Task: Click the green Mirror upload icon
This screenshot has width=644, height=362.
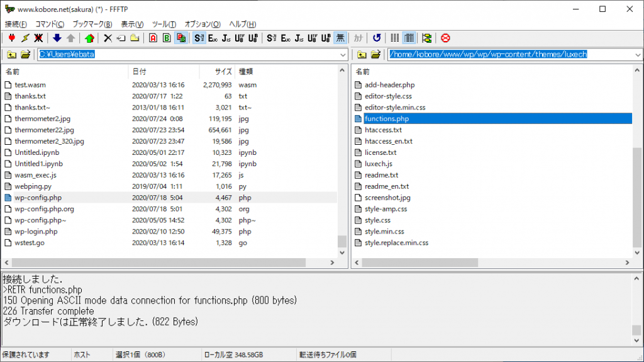Action: point(89,38)
